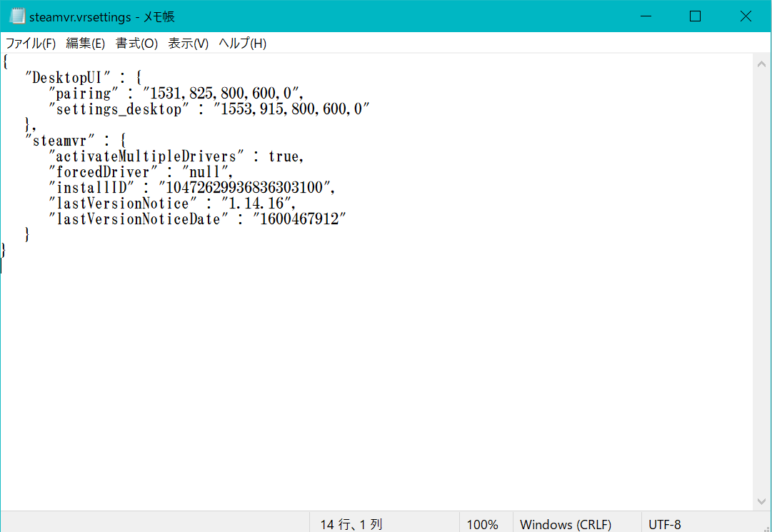This screenshot has width=772, height=532.
Task: Click the value "1531,825,800,600,0"
Action: pyautogui.click(x=223, y=94)
